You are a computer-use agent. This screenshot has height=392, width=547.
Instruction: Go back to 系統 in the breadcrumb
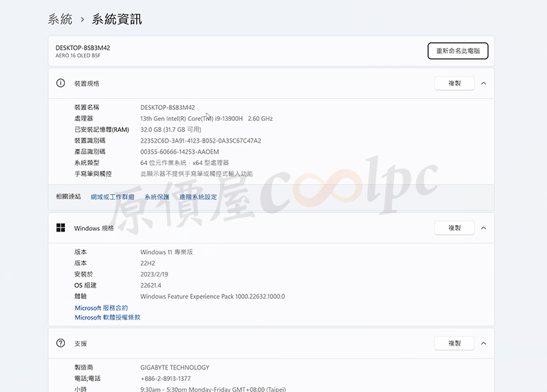(60, 19)
